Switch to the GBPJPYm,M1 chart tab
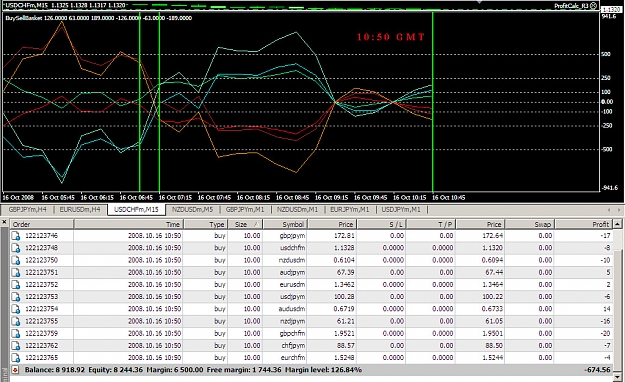Image resolution: width=625 pixels, height=382 pixels. 245,209
